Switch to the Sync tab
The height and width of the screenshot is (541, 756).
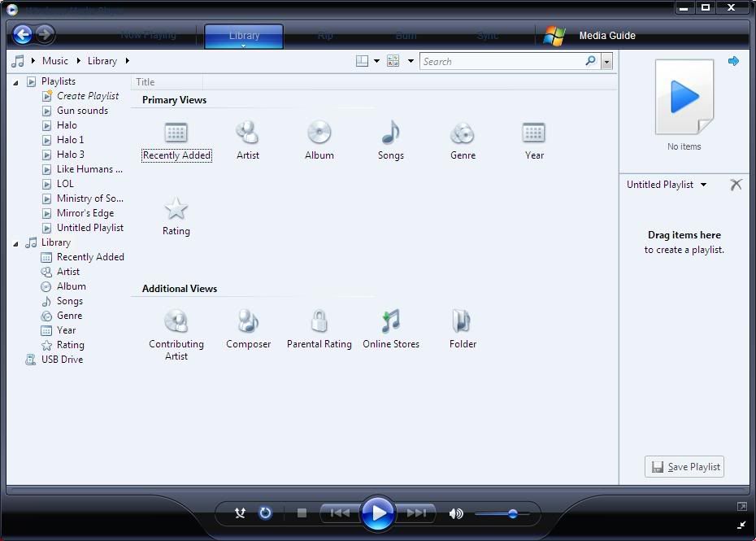coord(488,35)
